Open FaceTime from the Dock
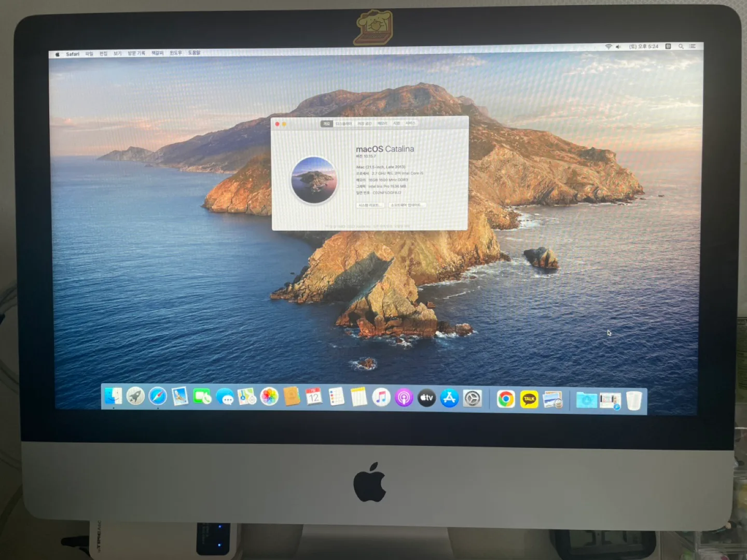This screenshot has width=747, height=560. click(x=202, y=397)
